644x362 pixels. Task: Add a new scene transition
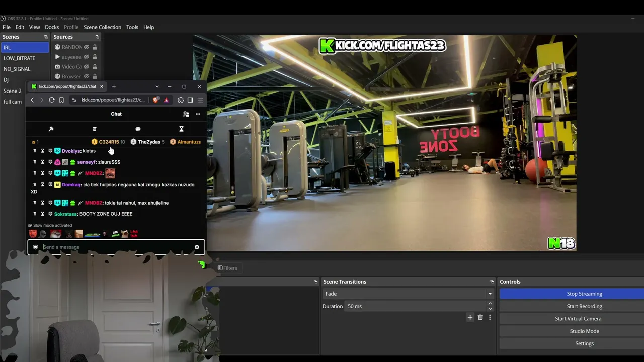tap(470, 317)
